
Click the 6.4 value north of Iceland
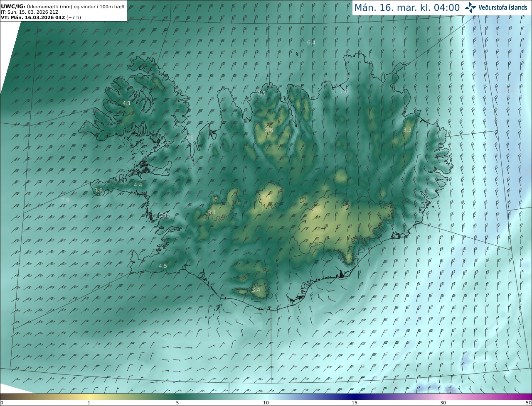311,42
